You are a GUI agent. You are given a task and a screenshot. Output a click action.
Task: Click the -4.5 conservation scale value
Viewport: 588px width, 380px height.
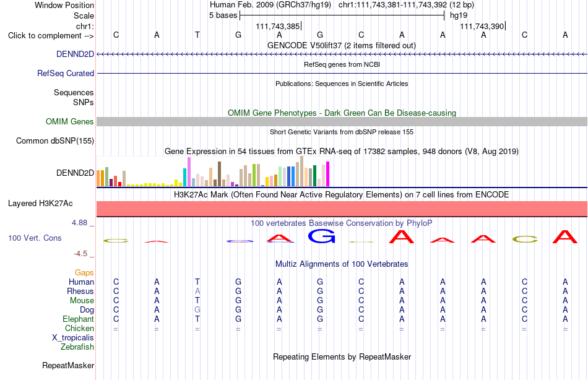(x=80, y=254)
